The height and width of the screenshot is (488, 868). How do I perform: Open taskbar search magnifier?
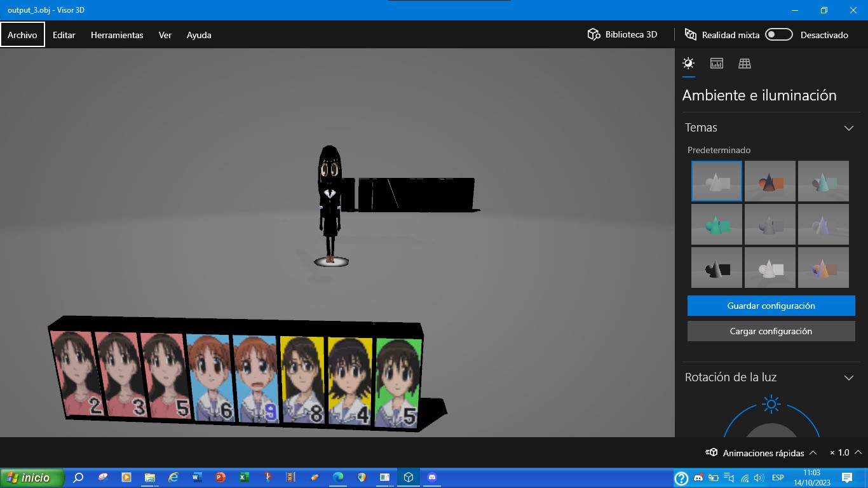click(x=79, y=477)
